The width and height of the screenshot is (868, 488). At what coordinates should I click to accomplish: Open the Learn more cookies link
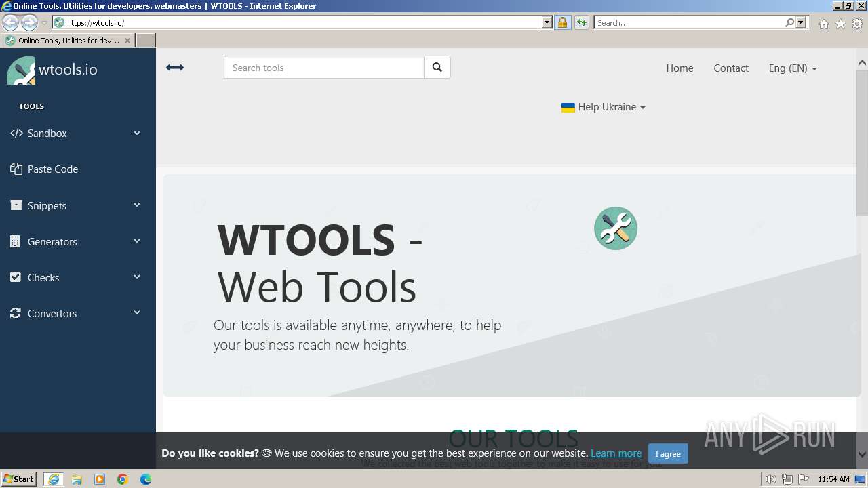616,453
